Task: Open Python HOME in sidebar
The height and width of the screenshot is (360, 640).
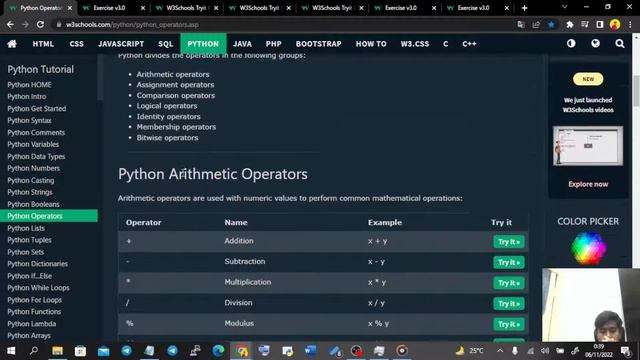Action: click(29, 85)
